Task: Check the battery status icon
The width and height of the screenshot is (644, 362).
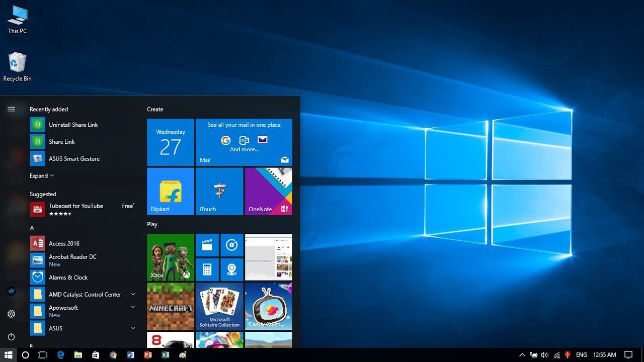Action: (x=533, y=355)
